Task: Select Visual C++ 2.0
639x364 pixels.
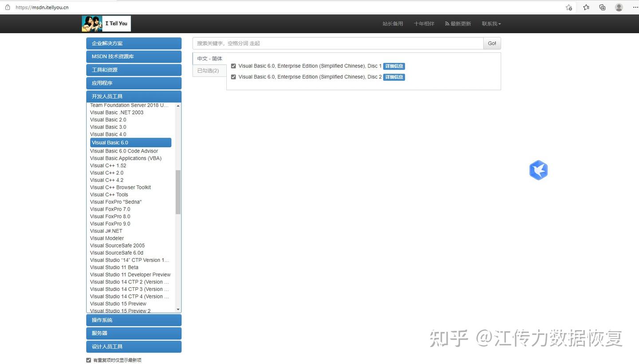Action: point(106,173)
